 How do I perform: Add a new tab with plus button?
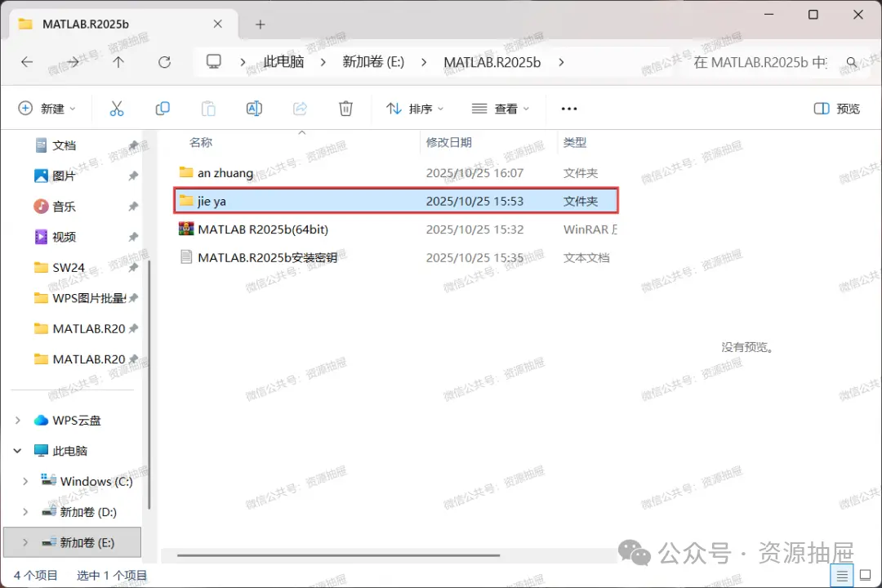pyautogui.click(x=260, y=24)
